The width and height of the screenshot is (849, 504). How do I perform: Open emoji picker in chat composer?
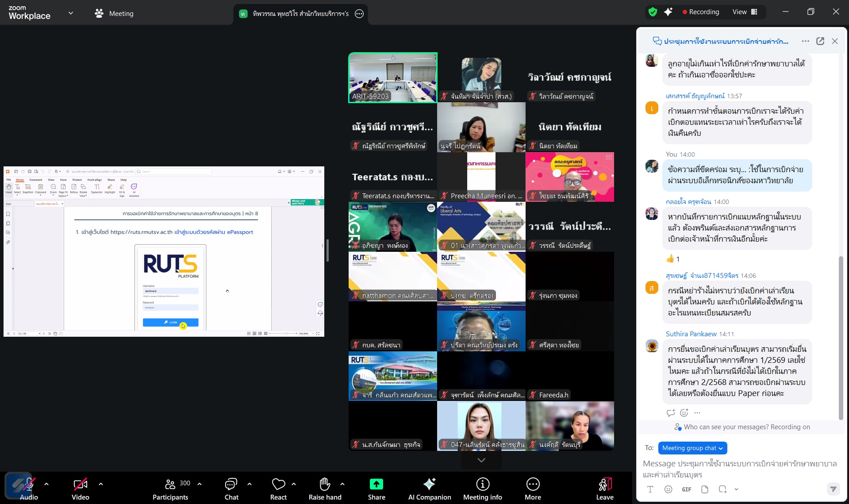(668, 489)
